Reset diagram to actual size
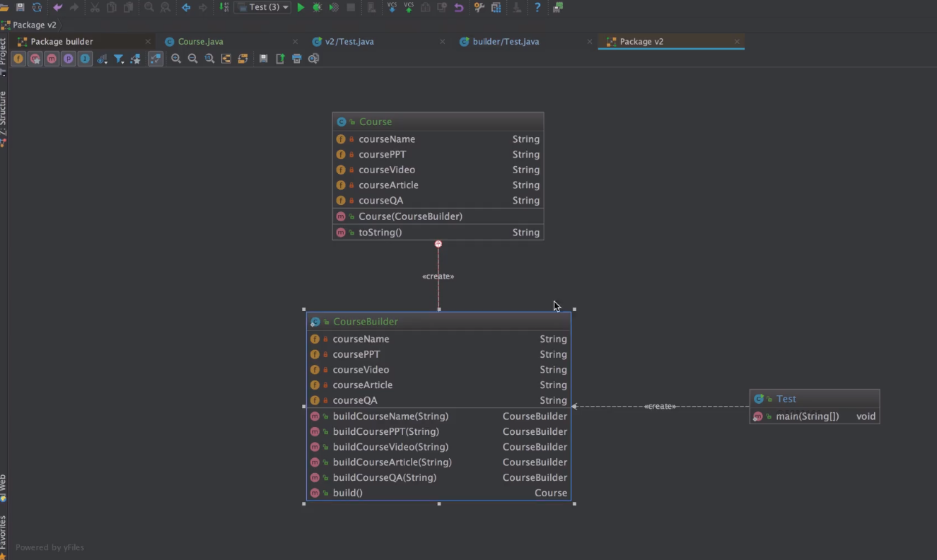Screen dimensions: 937x560 (x=209, y=59)
